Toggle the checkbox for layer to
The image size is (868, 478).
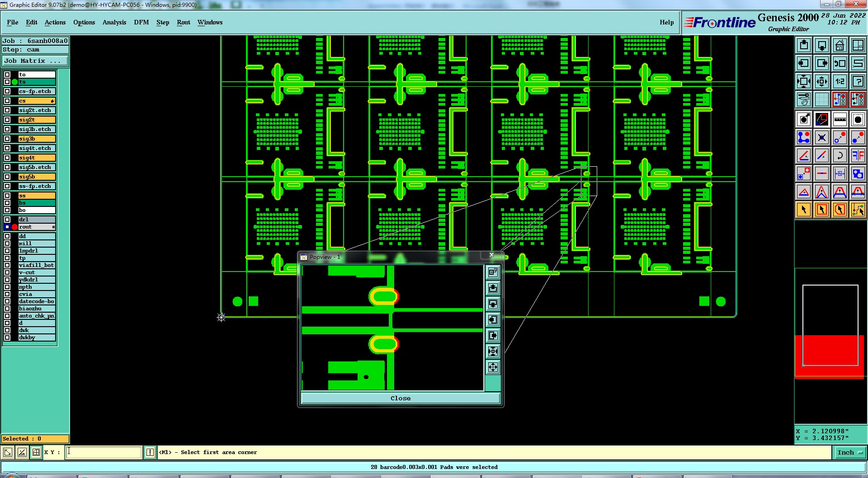(7, 75)
